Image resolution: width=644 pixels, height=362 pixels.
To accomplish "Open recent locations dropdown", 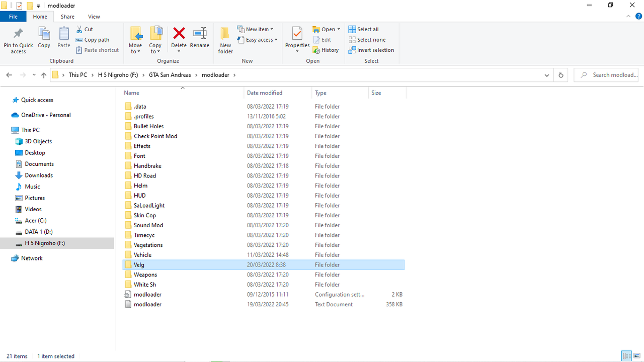I will (34, 75).
